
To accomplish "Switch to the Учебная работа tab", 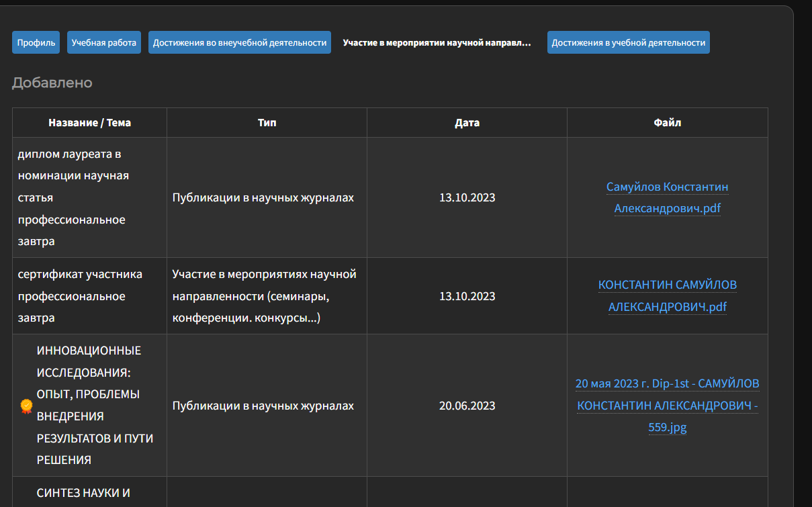I will click(x=104, y=42).
